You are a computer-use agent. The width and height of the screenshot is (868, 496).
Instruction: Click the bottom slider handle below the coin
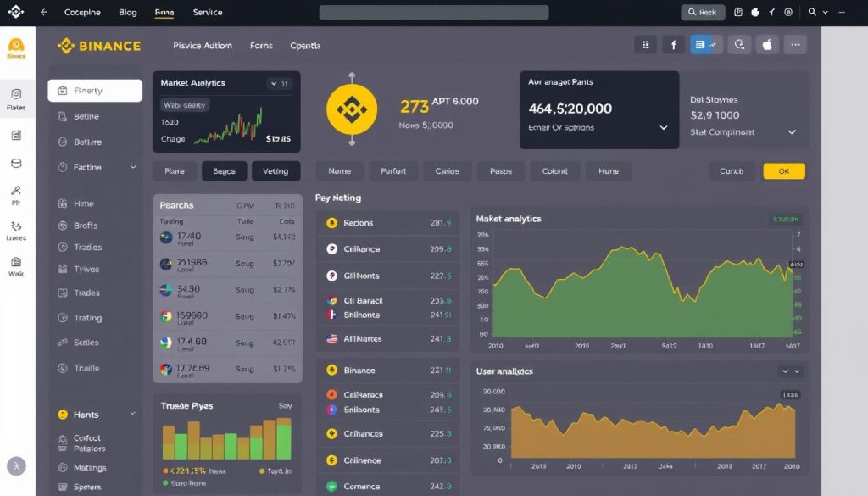click(352, 142)
